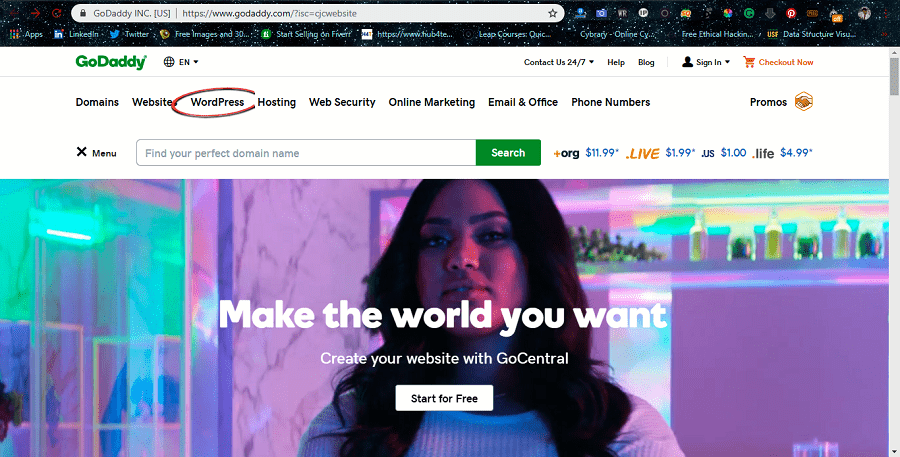Click the browser forward arrow
The height and width of the screenshot is (457, 900).
[36, 13]
